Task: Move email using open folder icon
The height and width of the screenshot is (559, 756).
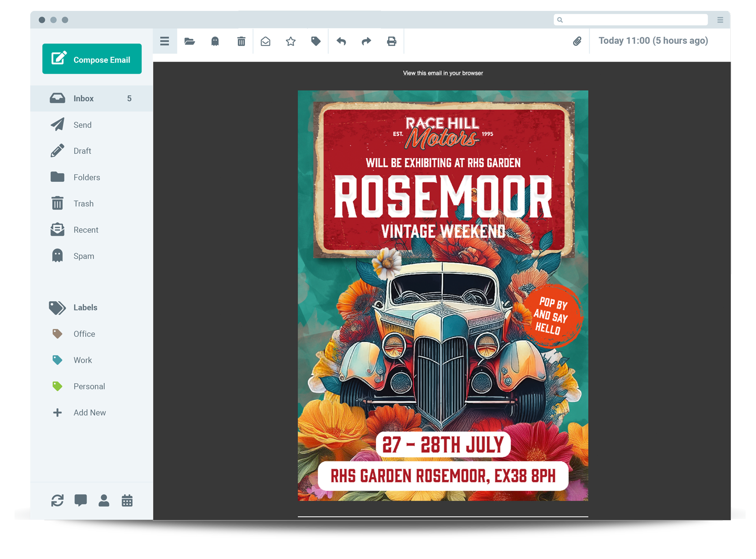Action: click(190, 41)
